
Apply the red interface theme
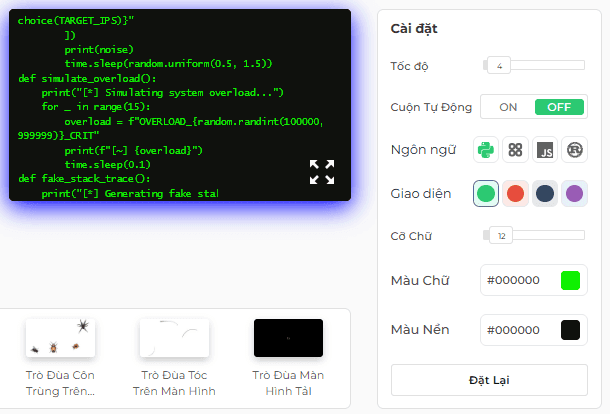point(515,193)
